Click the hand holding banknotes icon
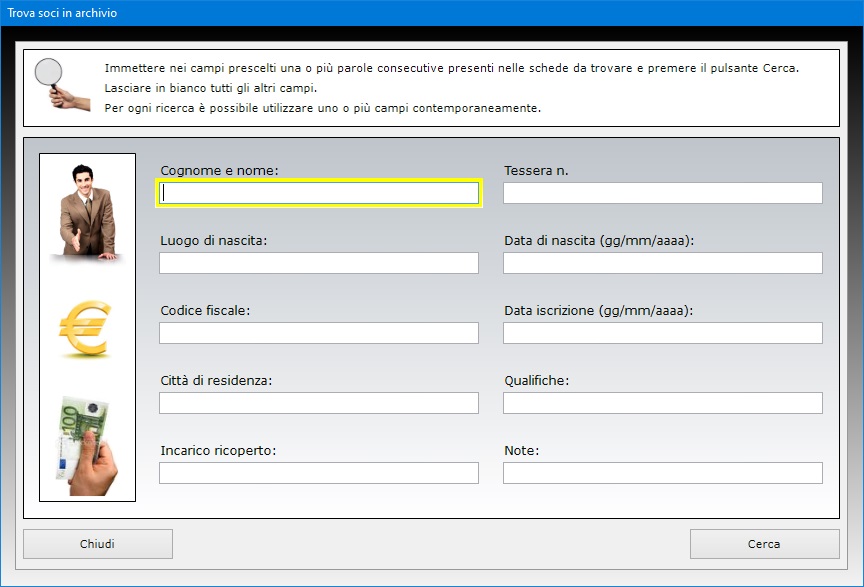 coord(87,445)
